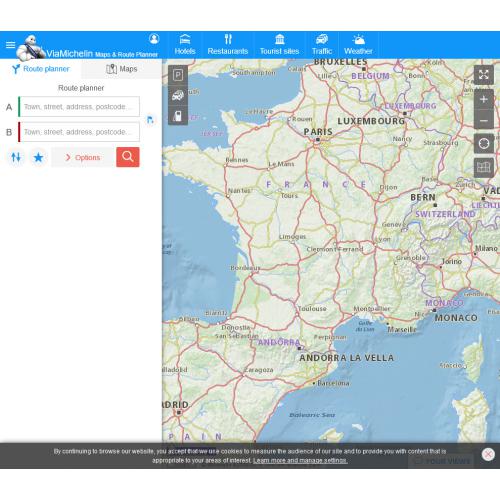Viewport: 500px width, 500px height.
Task: Click the Zaragoza label on map
Action: (259, 370)
